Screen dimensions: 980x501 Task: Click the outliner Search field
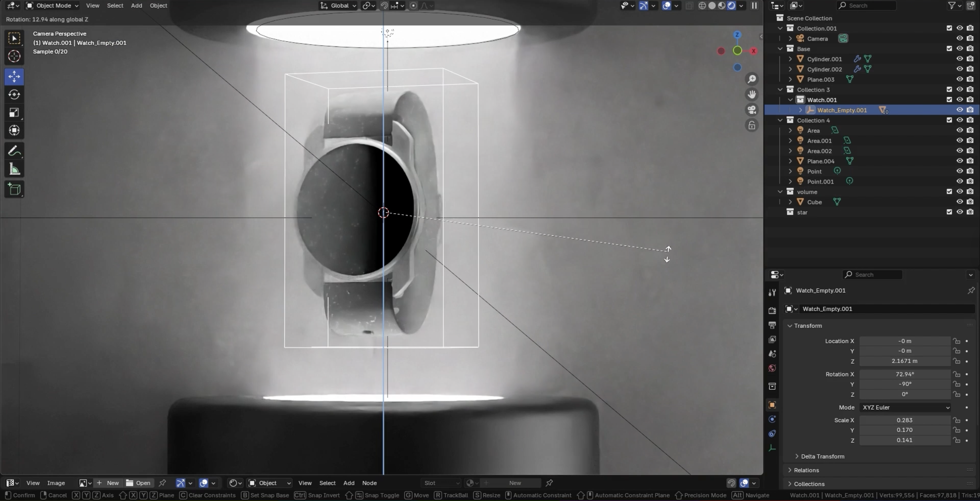pyautogui.click(x=866, y=5)
